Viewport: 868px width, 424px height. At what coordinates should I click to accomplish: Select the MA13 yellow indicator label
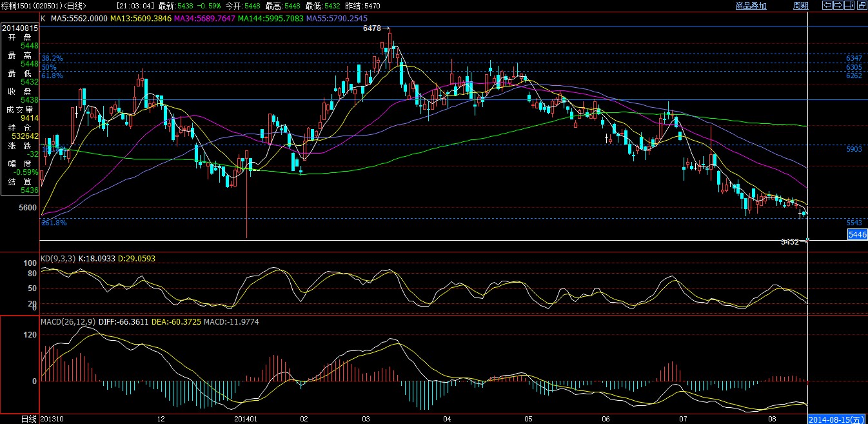tap(141, 19)
